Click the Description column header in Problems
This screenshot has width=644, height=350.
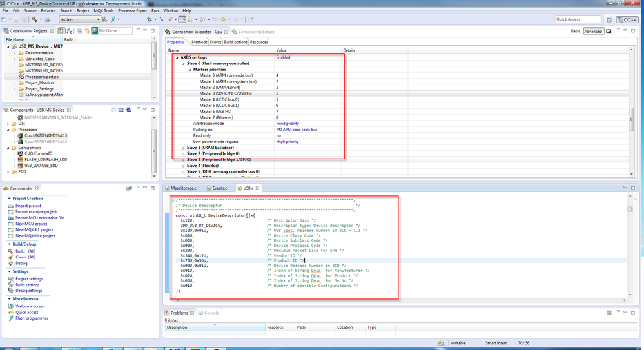coord(215,327)
